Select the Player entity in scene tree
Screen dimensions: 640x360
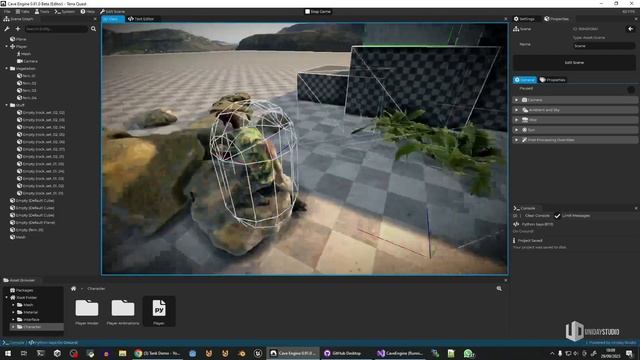point(18,47)
